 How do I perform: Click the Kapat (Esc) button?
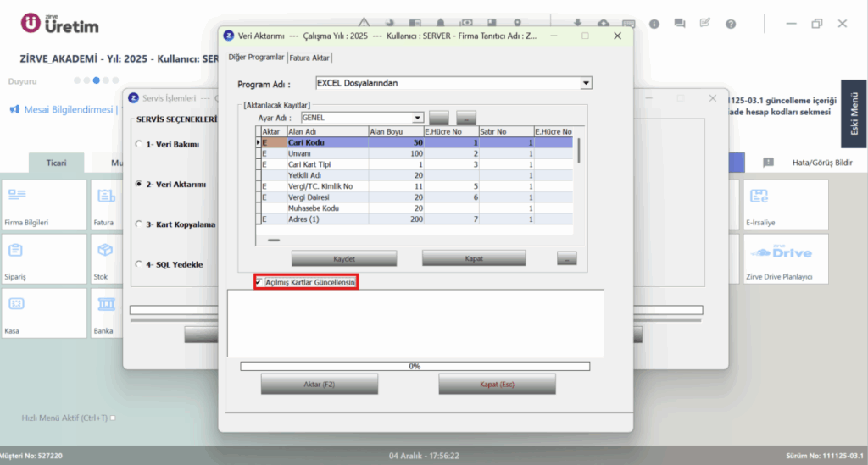(x=497, y=385)
